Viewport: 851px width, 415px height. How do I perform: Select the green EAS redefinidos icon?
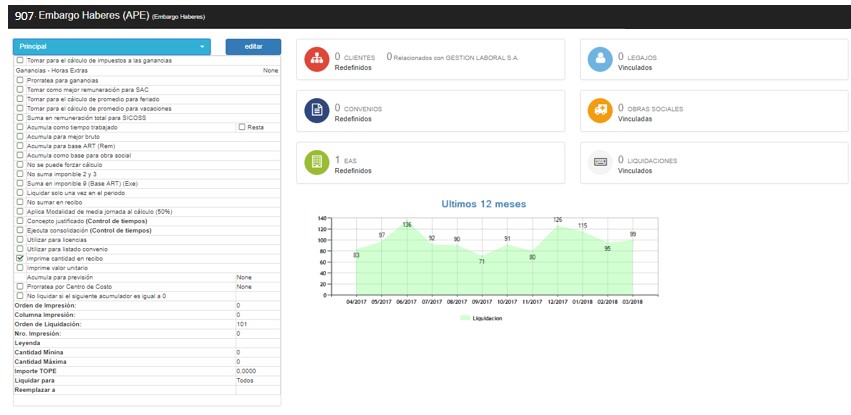pyautogui.click(x=316, y=162)
